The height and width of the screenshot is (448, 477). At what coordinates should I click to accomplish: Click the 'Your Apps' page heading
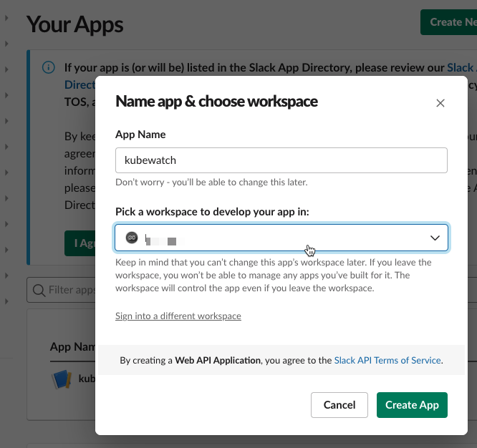(74, 24)
